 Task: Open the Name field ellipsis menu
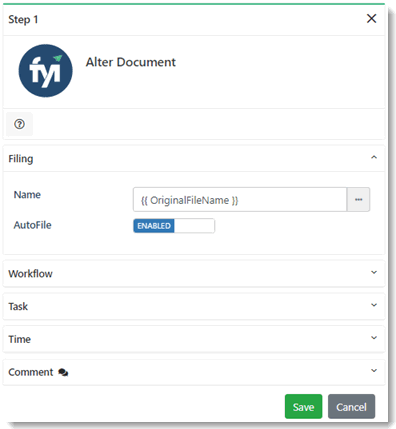click(358, 200)
